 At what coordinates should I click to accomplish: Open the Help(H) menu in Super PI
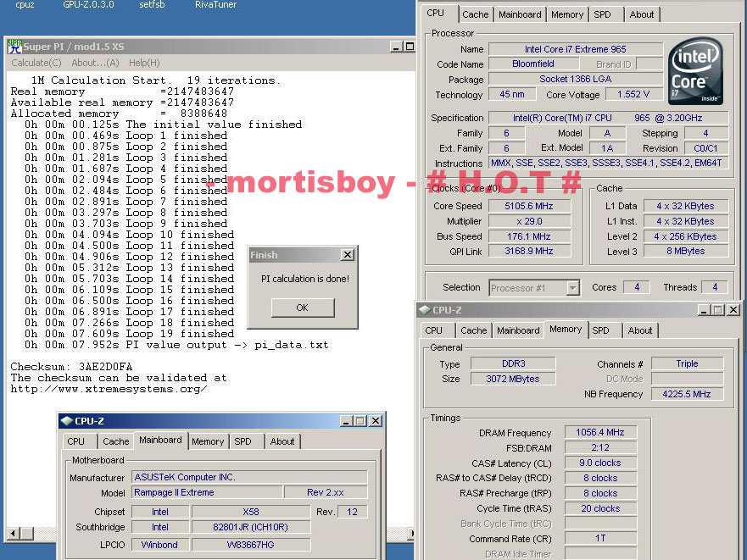[x=144, y=63]
